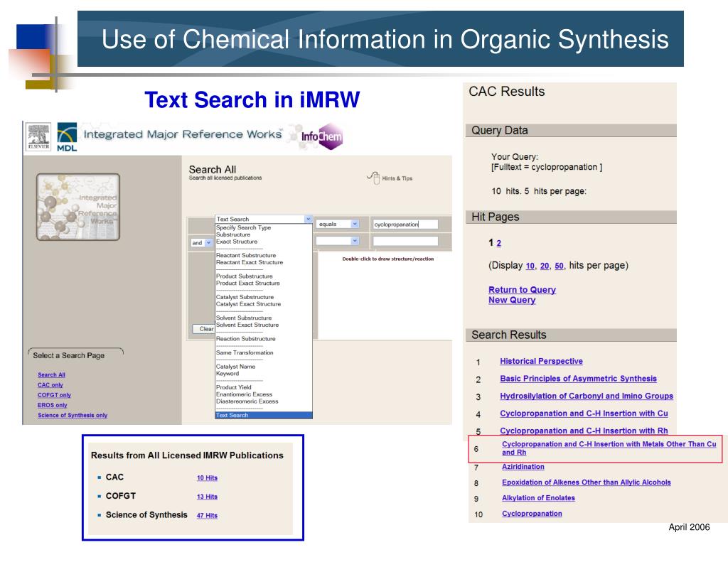Click the Clear button
Viewport: 728px width, 562px height.
204,328
